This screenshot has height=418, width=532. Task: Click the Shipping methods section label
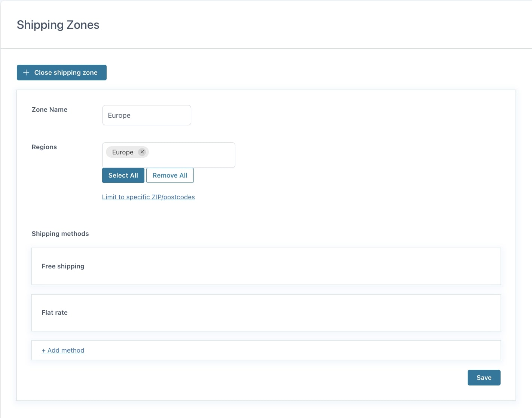click(60, 234)
